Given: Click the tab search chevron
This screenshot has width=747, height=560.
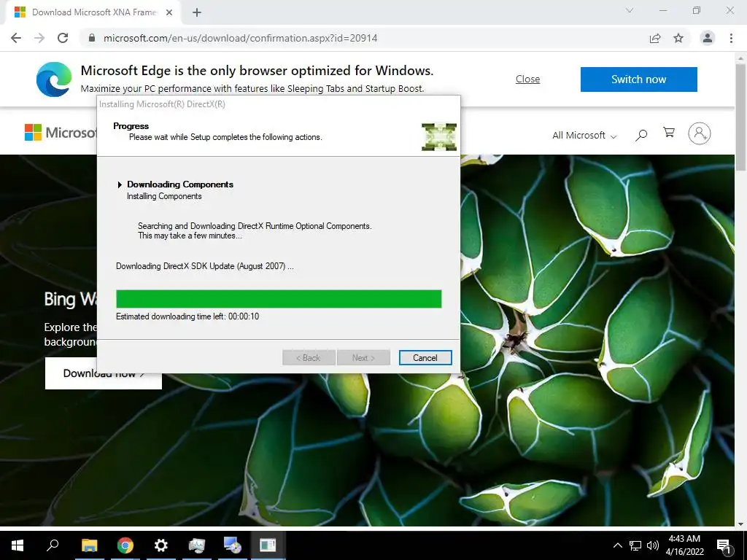Looking at the screenshot, I should 630,10.
